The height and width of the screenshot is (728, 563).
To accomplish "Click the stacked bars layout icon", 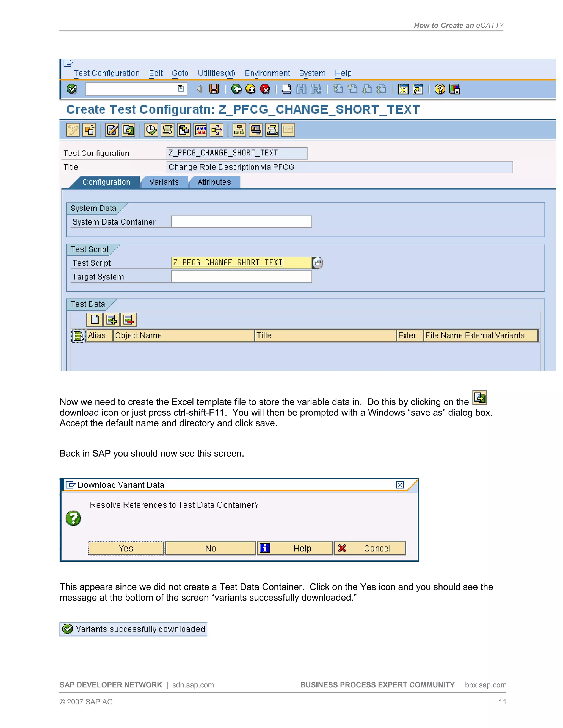I will [272, 130].
